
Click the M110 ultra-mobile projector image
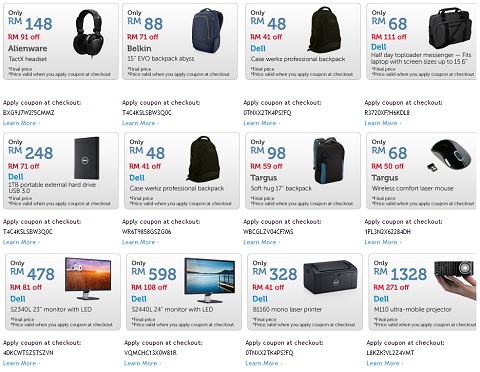pos(455,281)
